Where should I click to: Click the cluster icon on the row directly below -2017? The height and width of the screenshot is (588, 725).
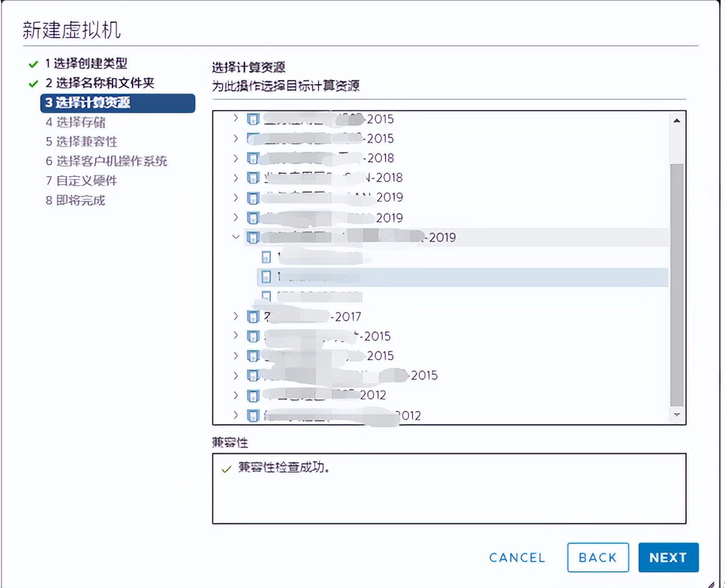pyautogui.click(x=253, y=336)
